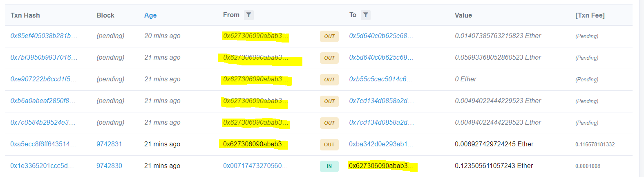644x177 pixels.
Task: Open transaction hash 0xe907222b6ccd1f5
Action: tap(43, 79)
